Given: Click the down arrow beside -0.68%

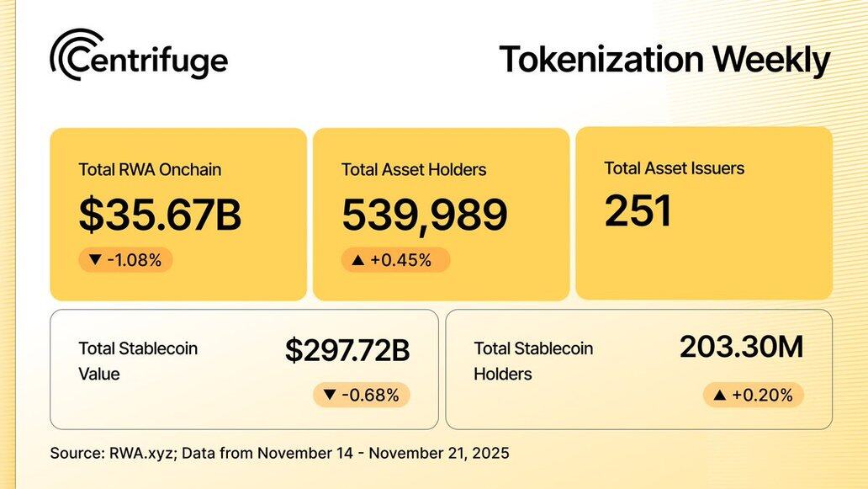Looking at the screenshot, I should [x=330, y=395].
